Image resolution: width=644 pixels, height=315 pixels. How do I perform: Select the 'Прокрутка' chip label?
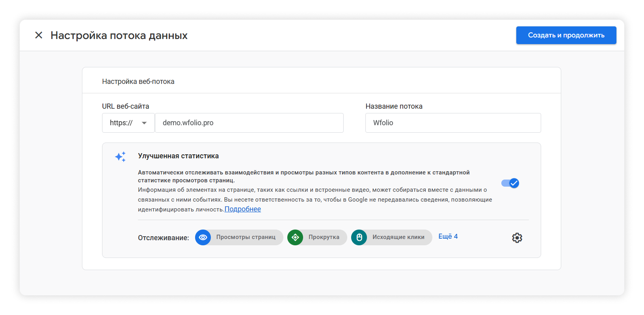tap(324, 237)
